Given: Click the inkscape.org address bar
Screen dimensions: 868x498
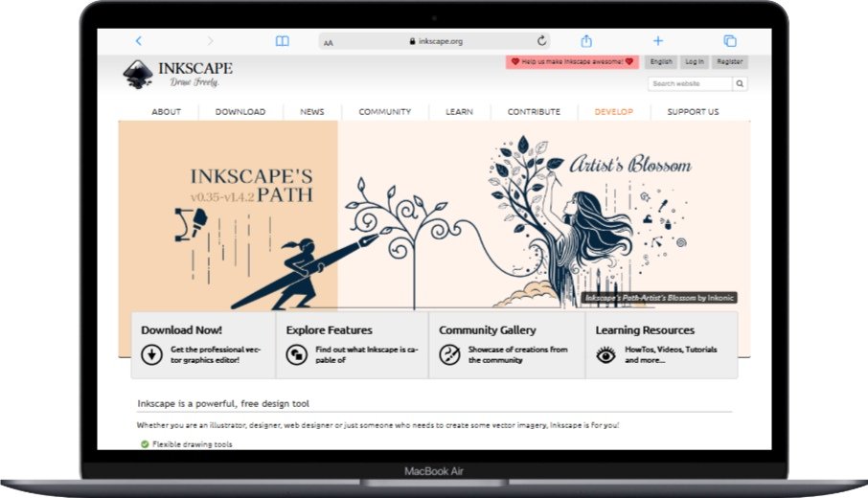Looking at the screenshot, I should [436, 41].
